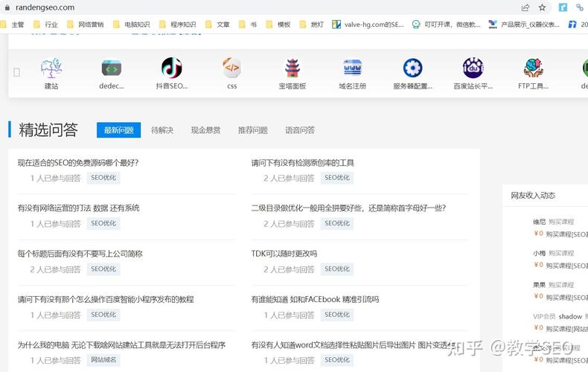Click 1 人已参与回答 under 免费源码 question

point(56,178)
